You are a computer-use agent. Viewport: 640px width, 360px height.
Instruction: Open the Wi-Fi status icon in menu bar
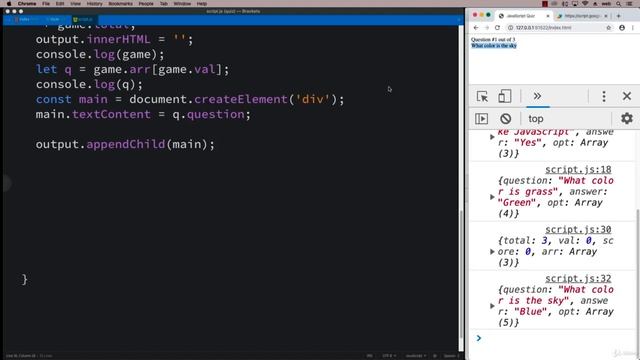(585, 4)
